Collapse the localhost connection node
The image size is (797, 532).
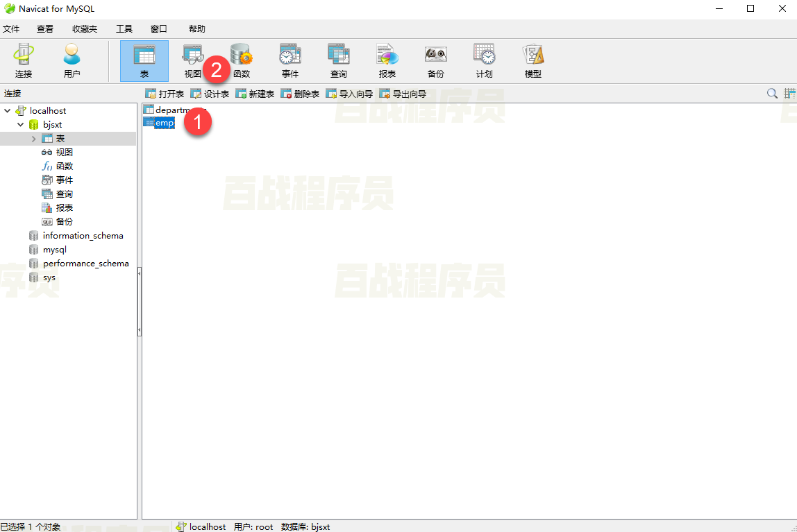click(8, 110)
